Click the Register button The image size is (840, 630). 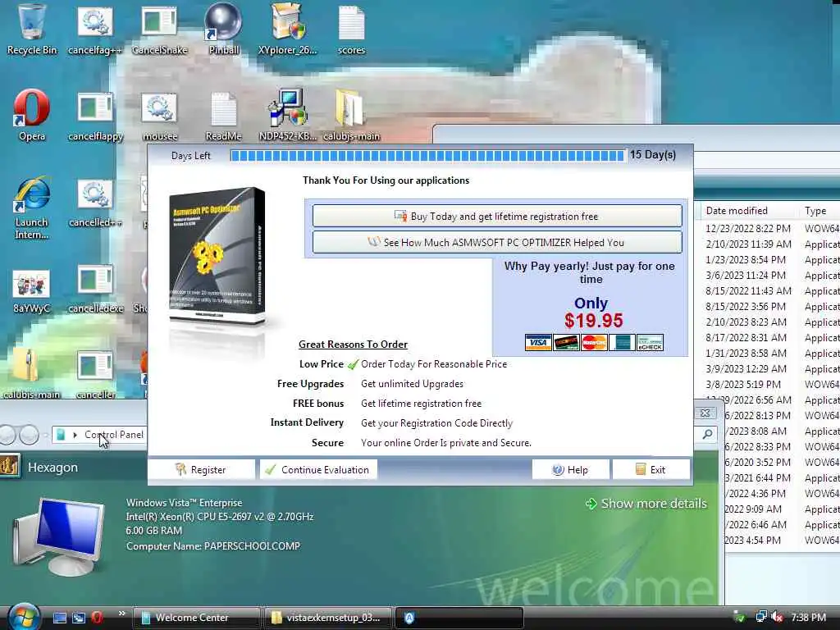pos(201,470)
